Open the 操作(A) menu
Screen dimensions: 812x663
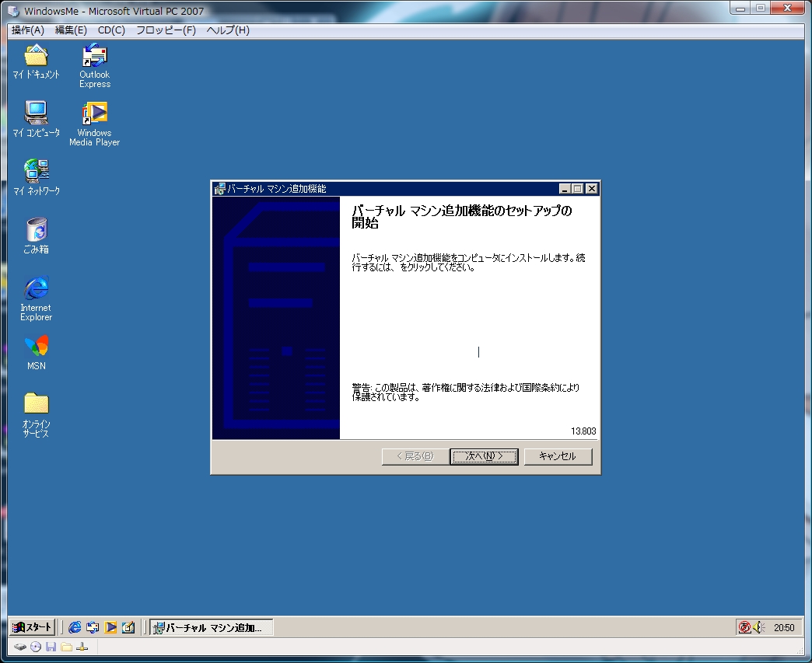(28, 30)
